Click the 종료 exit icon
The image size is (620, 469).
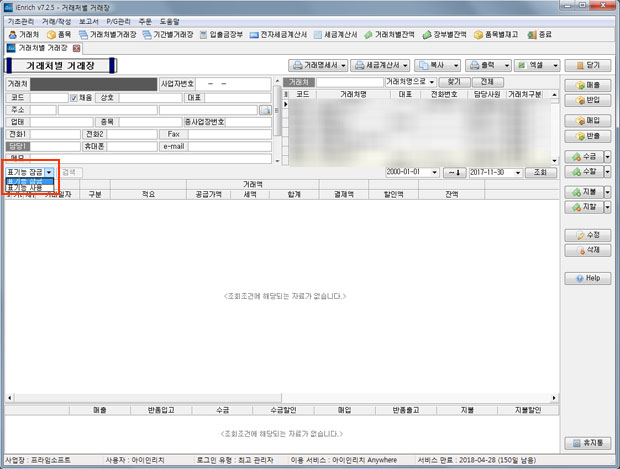click(541, 34)
